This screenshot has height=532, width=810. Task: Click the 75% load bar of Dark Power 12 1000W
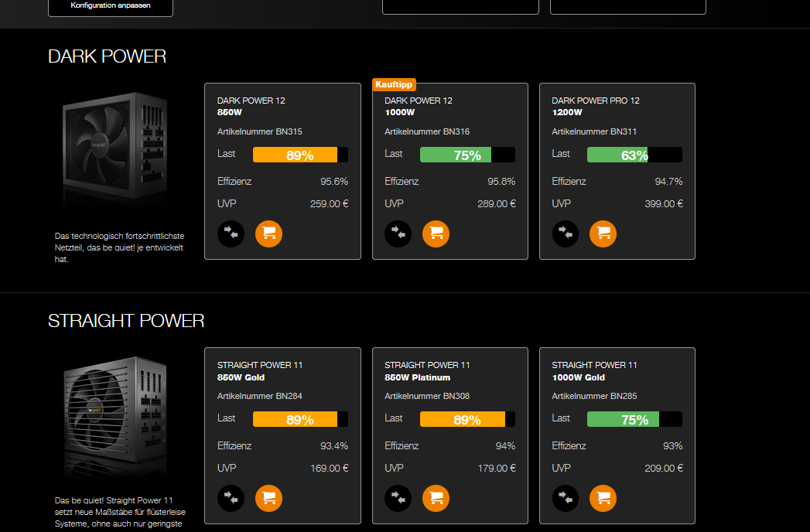click(x=467, y=155)
